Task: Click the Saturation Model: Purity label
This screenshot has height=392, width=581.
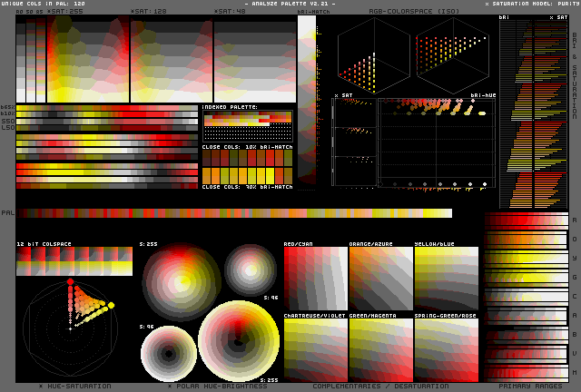Action: (x=532, y=4)
